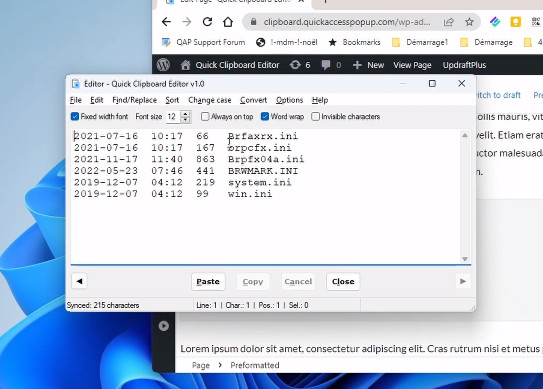Click the Cancel button

pyautogui.click(x=298, y=282)
